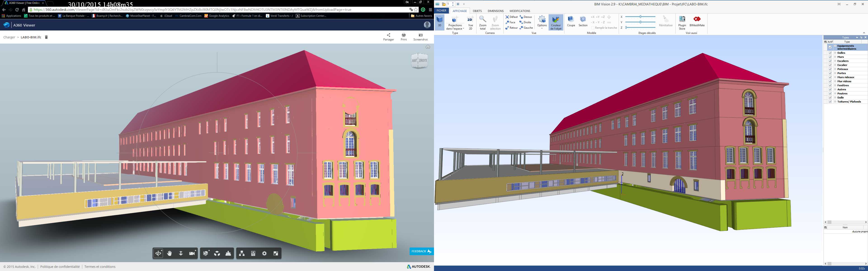Launch BIMestiMate from ribbon
Screen dimensions: 868x271
coord(697,21)
